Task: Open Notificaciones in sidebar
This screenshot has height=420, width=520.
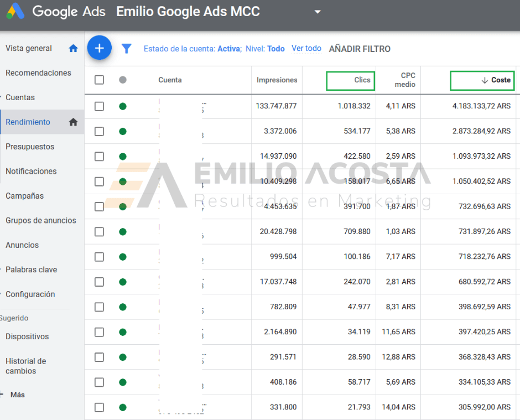Action: click(x=31, y=171)
